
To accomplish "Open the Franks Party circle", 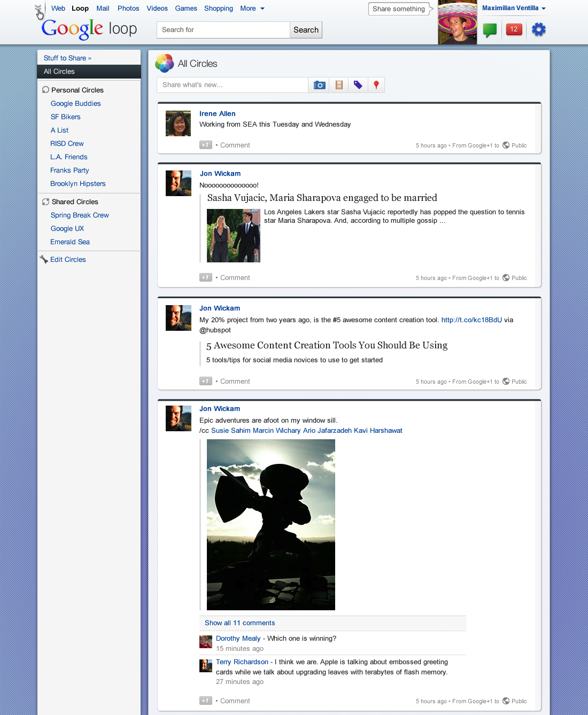I will tap(69, 170).
